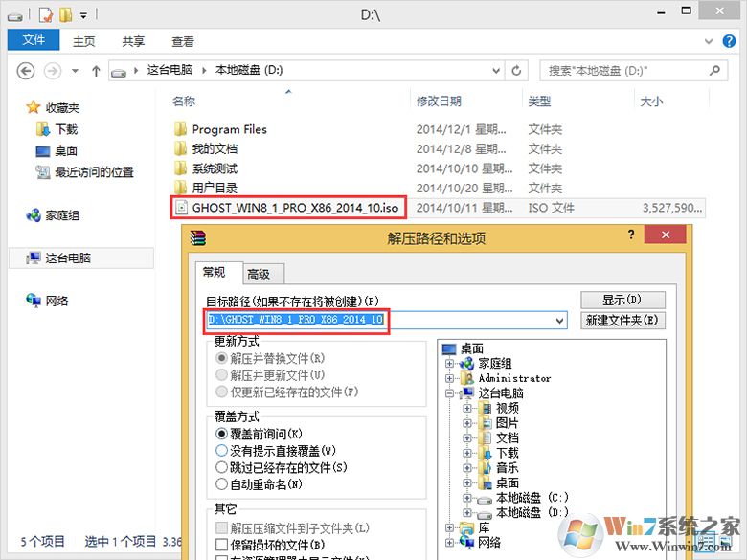Toggle 解压压缩文件到子文件夹(L) checkbox
747x560 pixels.
[221, 527]
